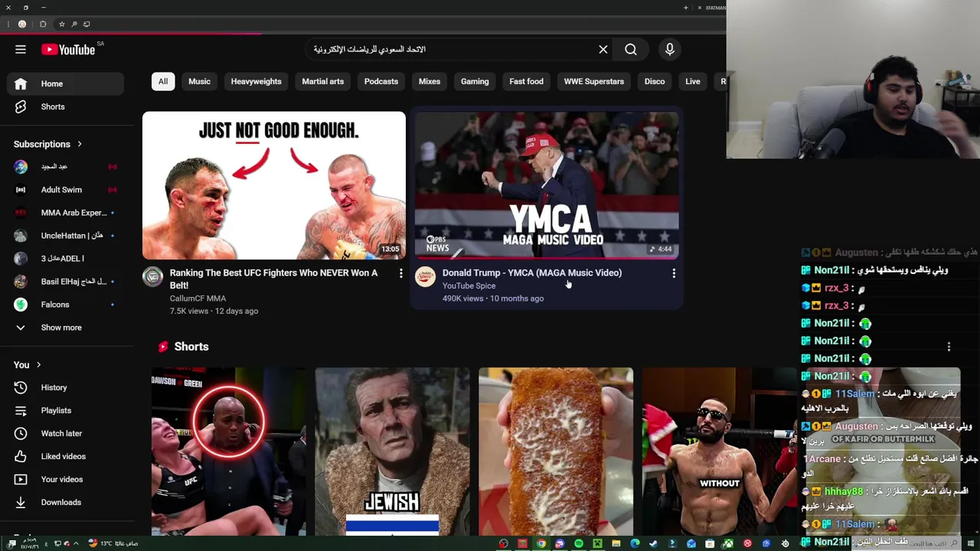Open the Chrome three-dot menu
Image resolution: width=980 pixels, height=551 pixels.
(8, 24)
